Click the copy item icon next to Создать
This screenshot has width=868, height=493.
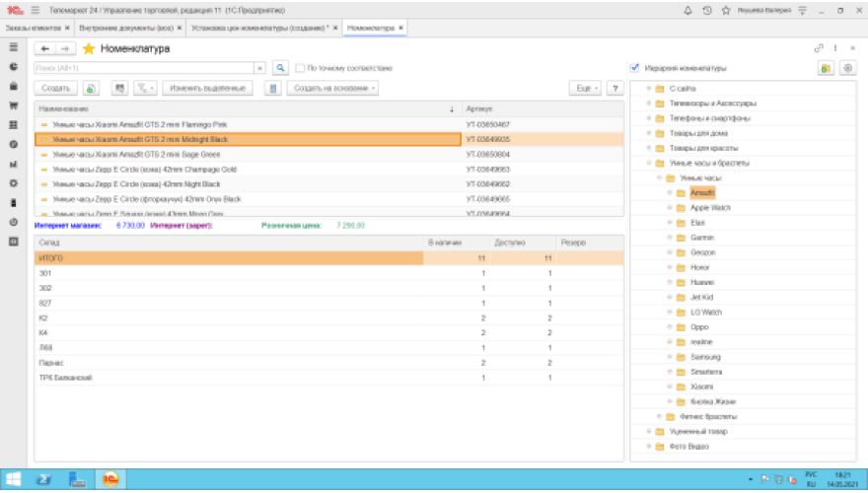(92, 88)
